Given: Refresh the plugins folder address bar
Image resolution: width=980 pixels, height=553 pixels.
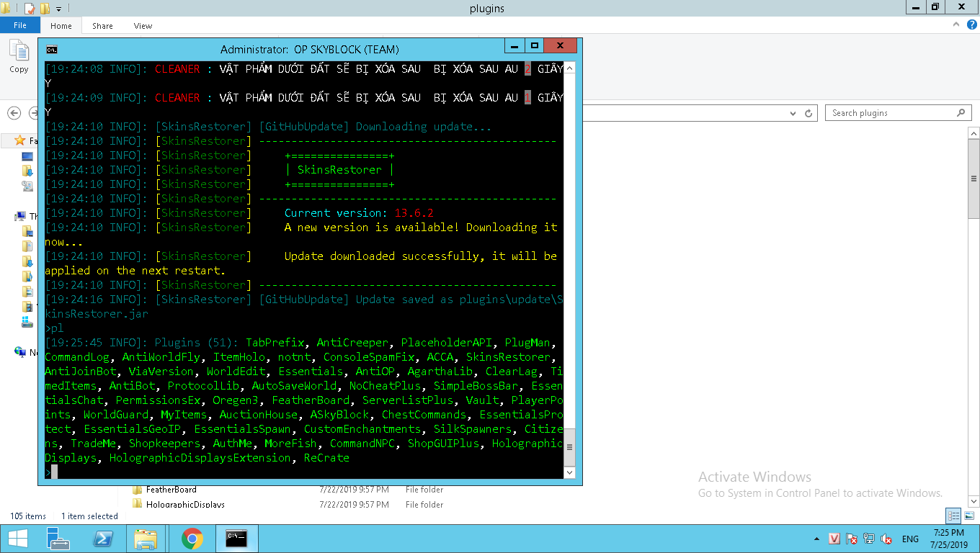Looking at the screenshot, I should pos(809,113).
